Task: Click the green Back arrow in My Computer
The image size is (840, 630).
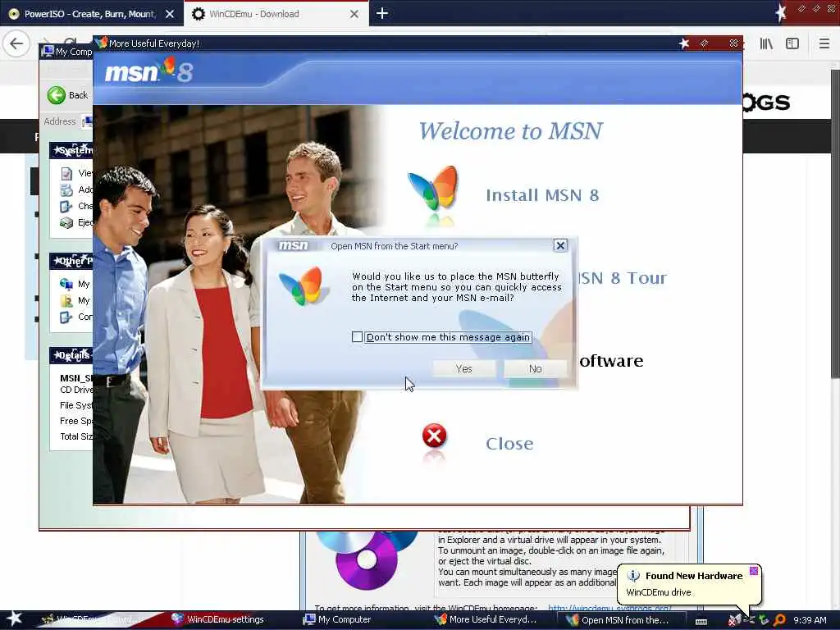Action: [x=57, y=95]
